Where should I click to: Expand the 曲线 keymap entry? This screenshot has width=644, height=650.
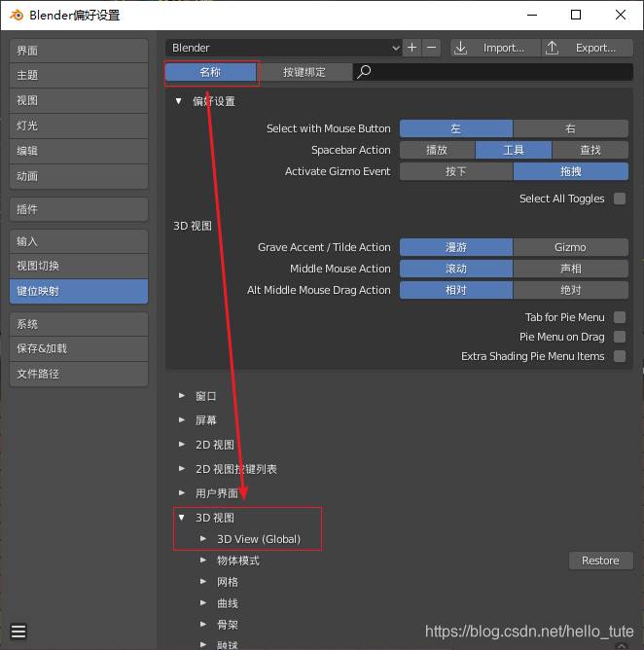coord(203,603)
